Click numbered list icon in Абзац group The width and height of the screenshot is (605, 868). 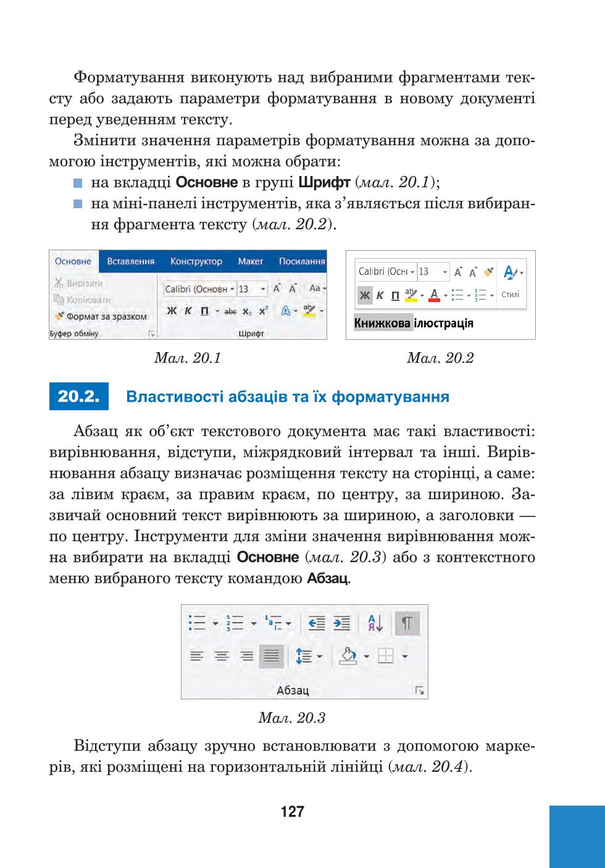pyautogui.click(x=236, y=623)
